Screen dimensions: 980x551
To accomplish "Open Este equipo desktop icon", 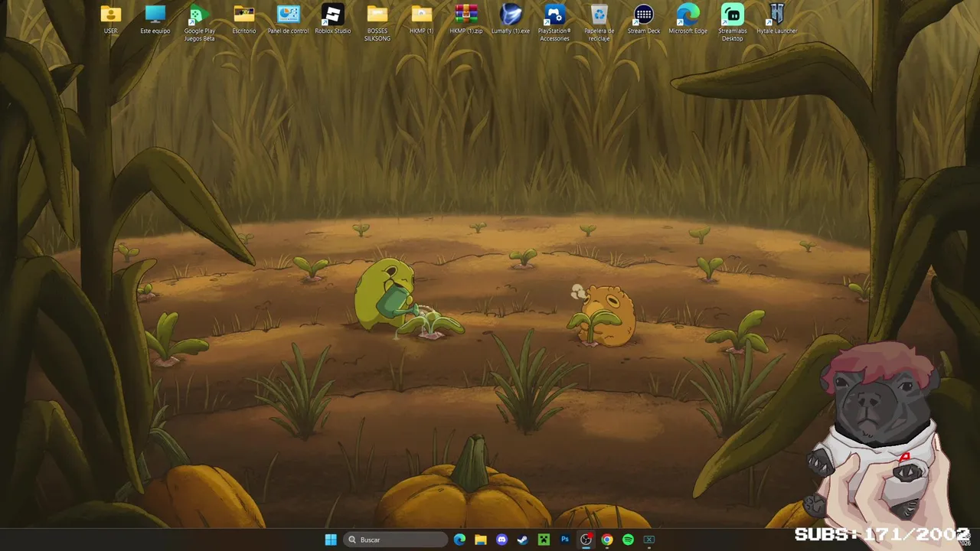I will (x=155, y=20).
